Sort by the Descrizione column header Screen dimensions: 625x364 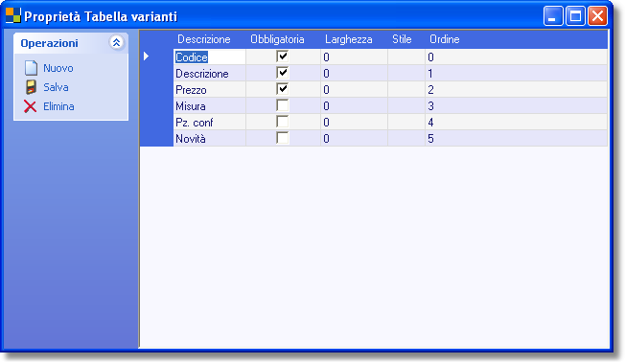coord(203,39)
